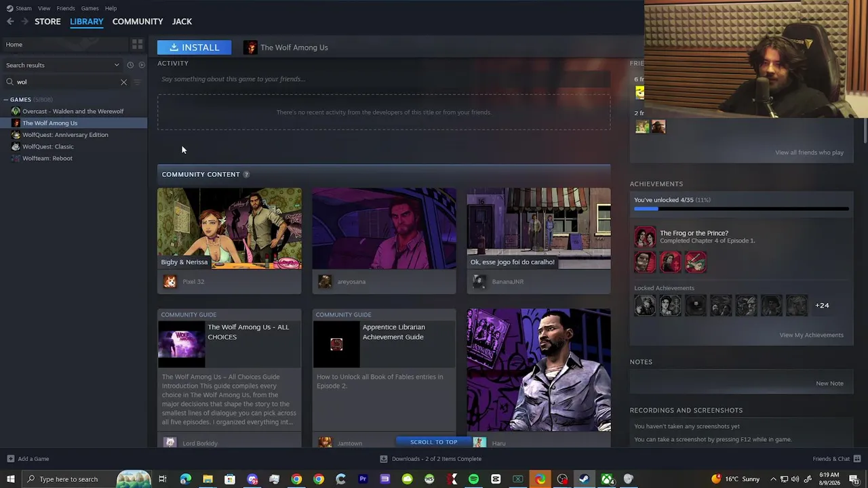Open Premiere Pro from the taskbar
The image size is (868, 488).
363,479
